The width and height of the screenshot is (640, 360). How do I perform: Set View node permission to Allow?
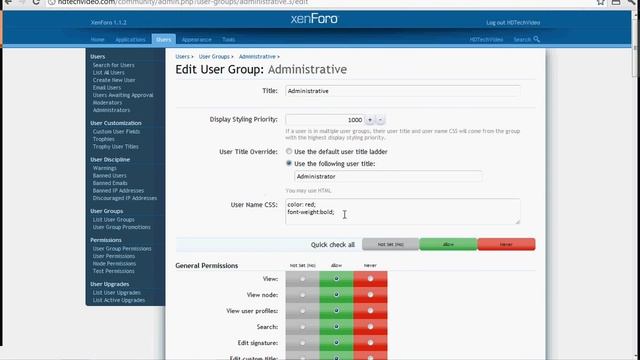pos(336,295)
